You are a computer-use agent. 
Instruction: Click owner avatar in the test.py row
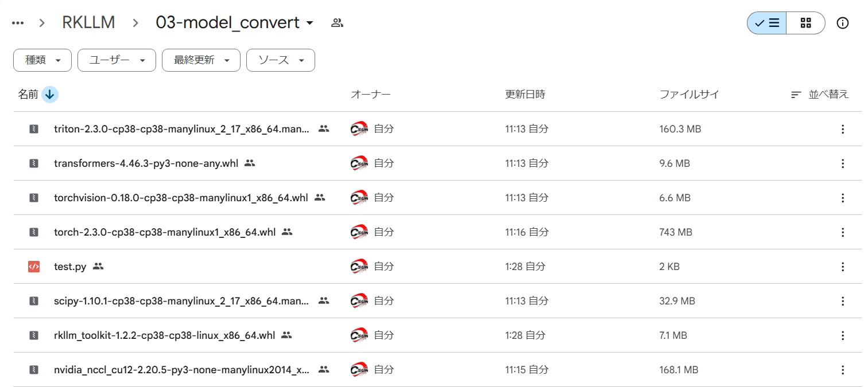tap(359, 267)
